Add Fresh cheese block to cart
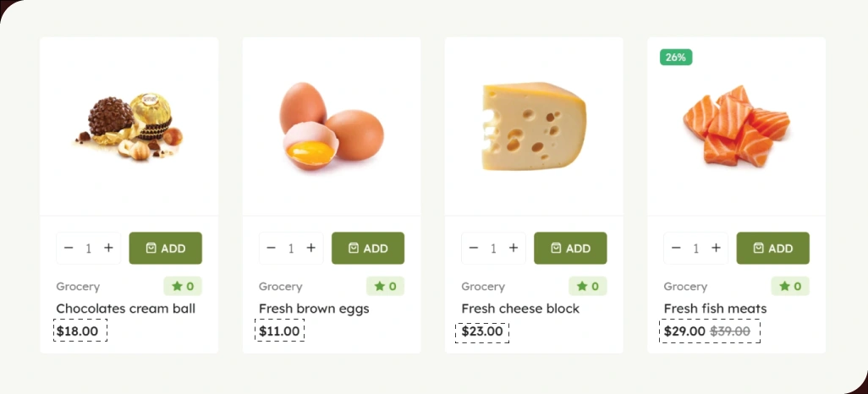 570,248
